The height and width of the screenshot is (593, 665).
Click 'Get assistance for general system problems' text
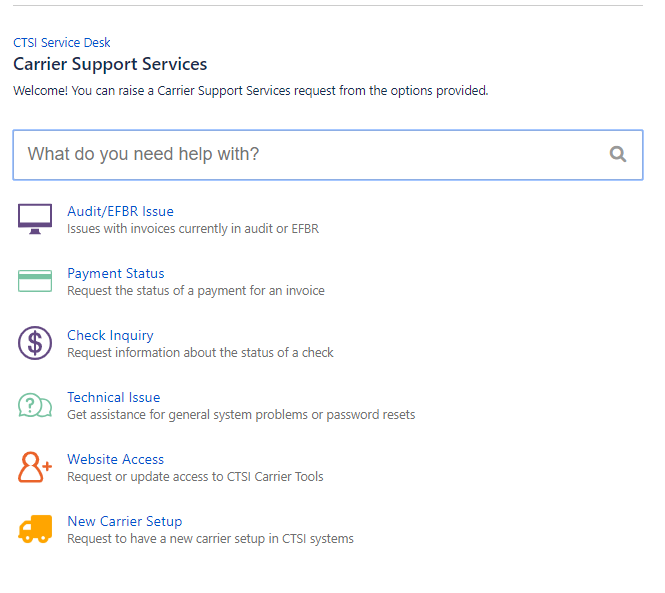pos(240,415)
